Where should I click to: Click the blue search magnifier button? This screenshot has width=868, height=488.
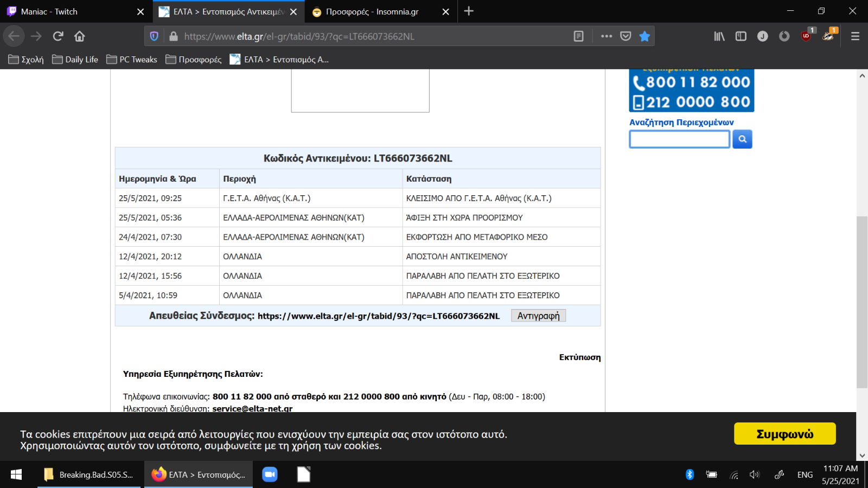coord(742,139)
